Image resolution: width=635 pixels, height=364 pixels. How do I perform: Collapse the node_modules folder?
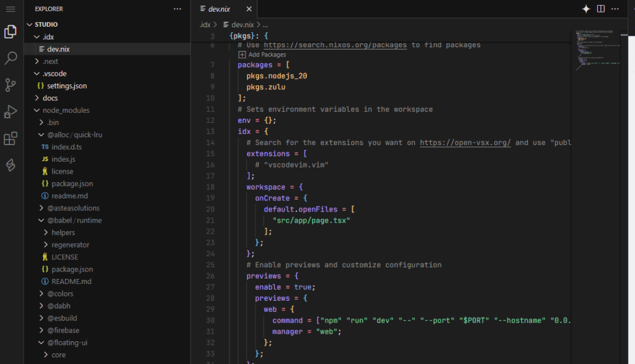37,110
